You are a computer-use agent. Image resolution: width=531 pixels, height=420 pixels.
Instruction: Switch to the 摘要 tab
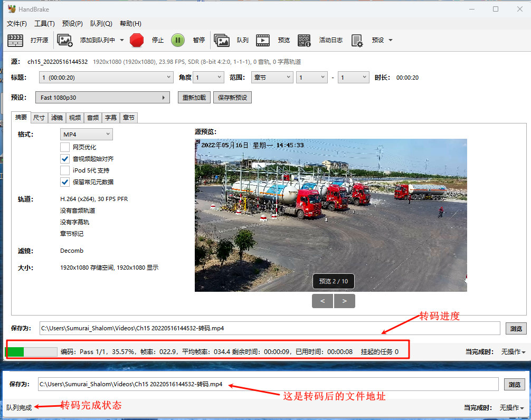tap(21, 117)
